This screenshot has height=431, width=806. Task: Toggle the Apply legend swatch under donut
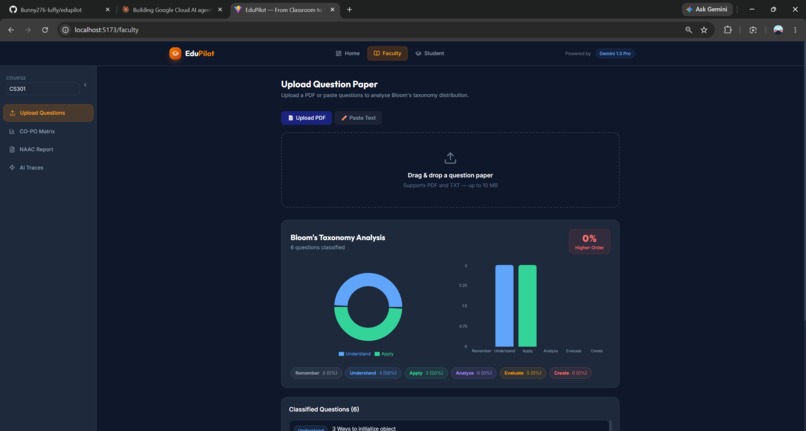(377, 354)
